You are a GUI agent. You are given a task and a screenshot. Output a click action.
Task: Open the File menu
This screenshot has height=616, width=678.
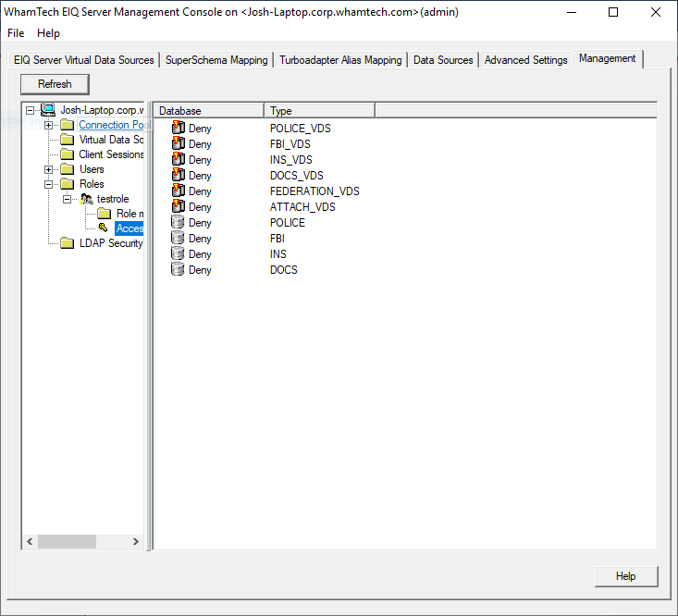coord(16,33)
